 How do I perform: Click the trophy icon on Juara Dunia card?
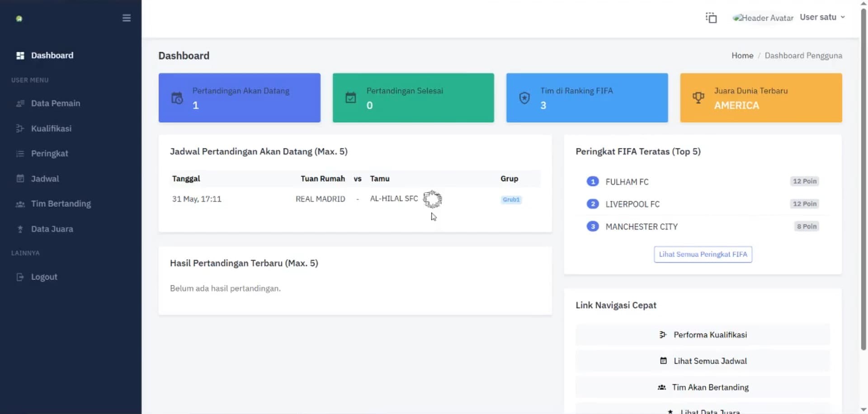pos(698,97)
